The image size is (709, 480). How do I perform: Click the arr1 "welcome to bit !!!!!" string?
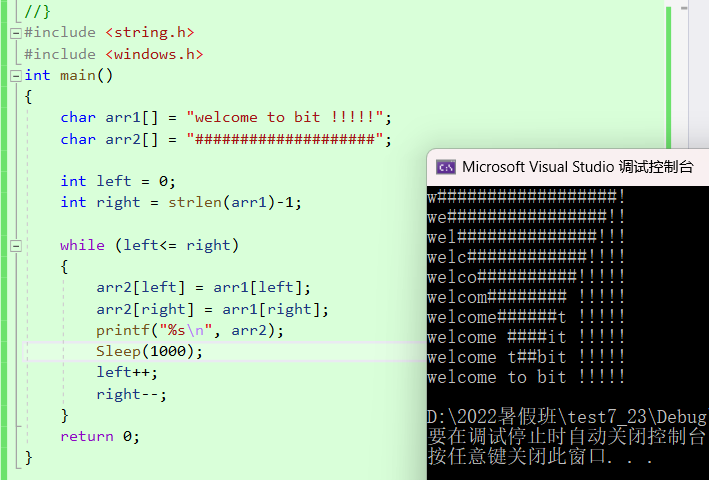(x=285, y=118)
